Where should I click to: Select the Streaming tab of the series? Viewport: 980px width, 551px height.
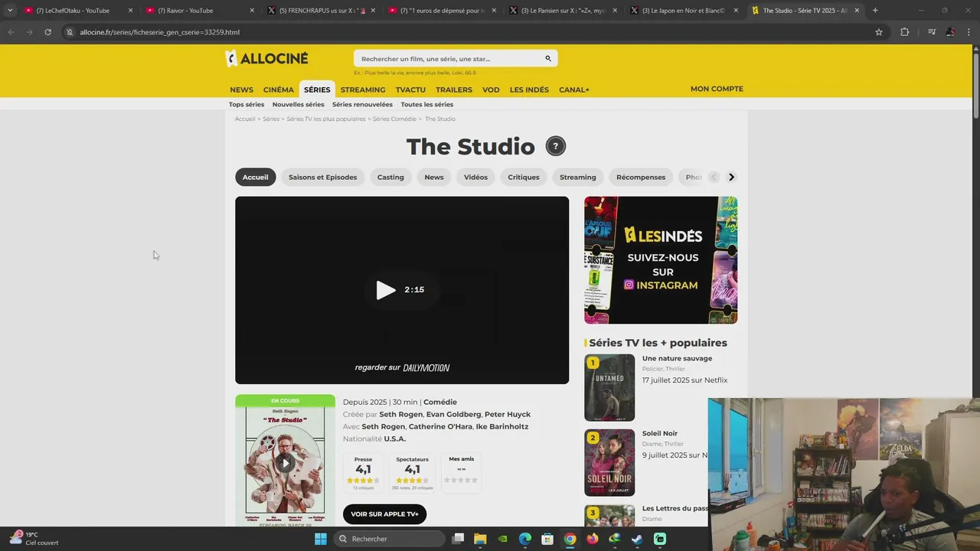click(x=578, y=177)
